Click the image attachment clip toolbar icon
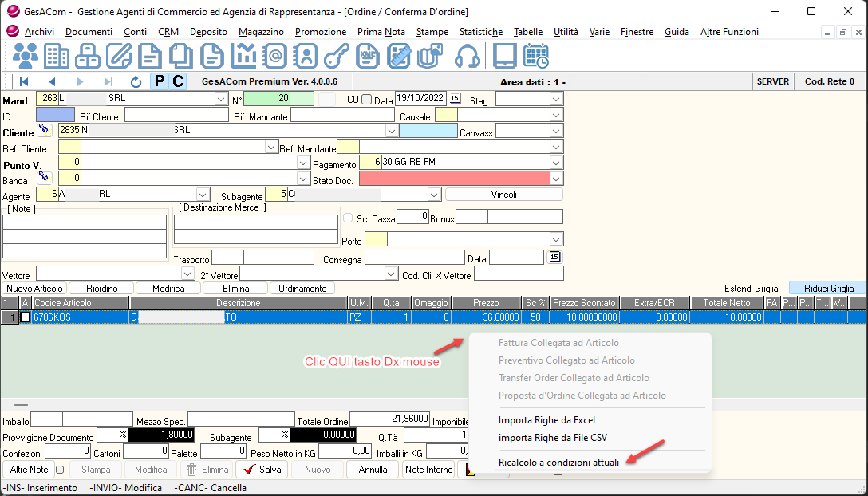 [429, 56]
